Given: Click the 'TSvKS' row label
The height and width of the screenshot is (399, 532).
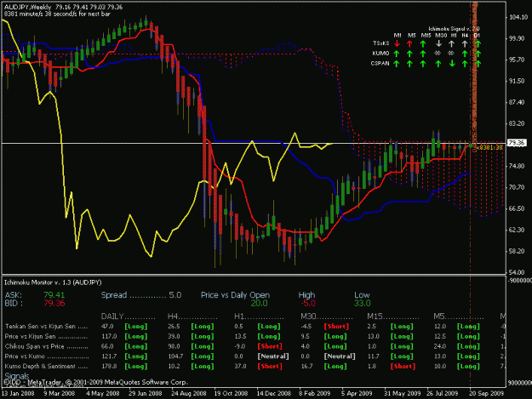Looking at the screenshot, I should pos(380,43).
